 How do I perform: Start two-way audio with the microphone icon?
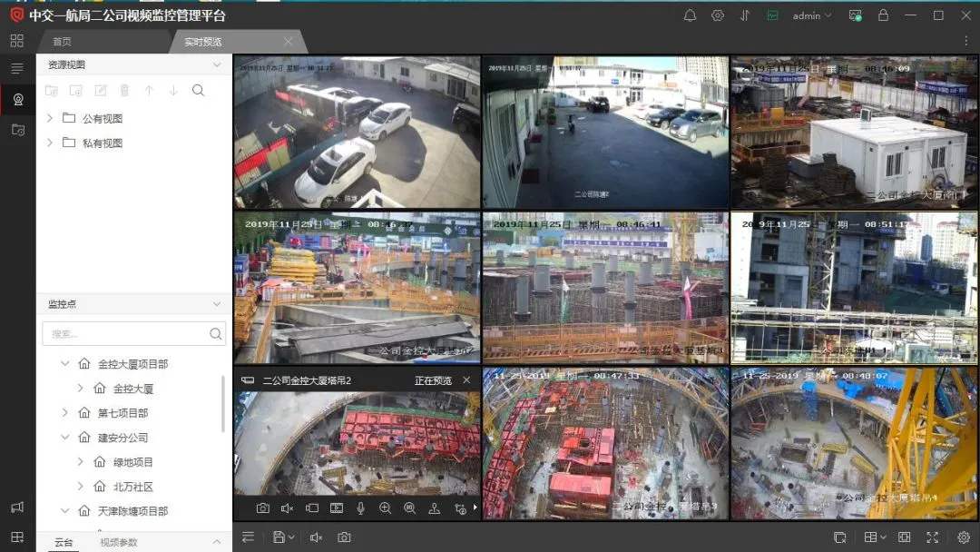(360, 508)
